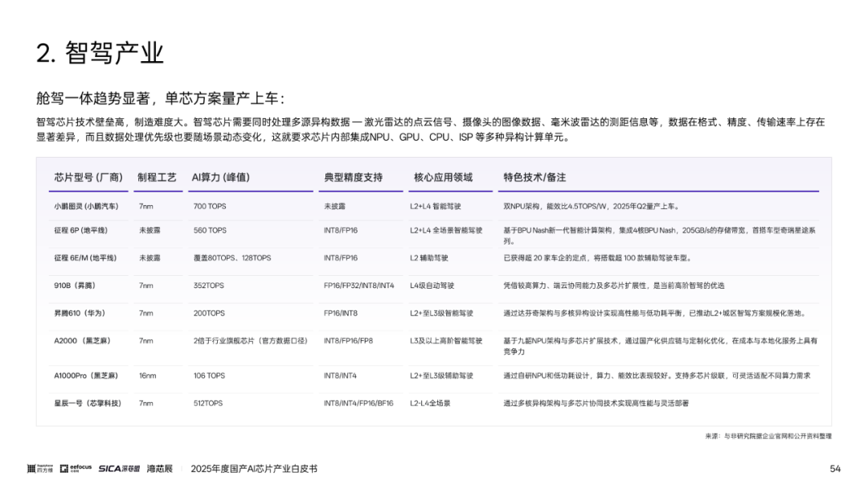Viewport: 868px width, 489px height.
Task: Click 'L4级自动驾驶' cell
Action: point(432,286)
